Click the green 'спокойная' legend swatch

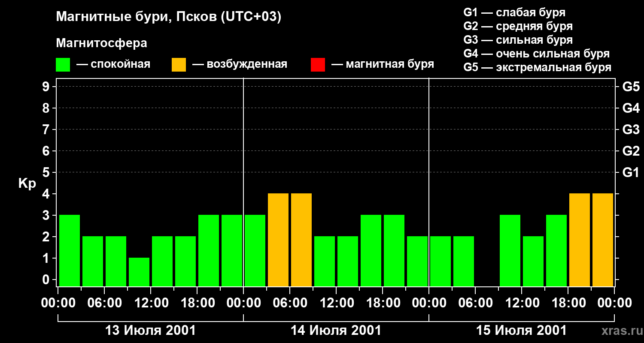[x=63, y=64]
